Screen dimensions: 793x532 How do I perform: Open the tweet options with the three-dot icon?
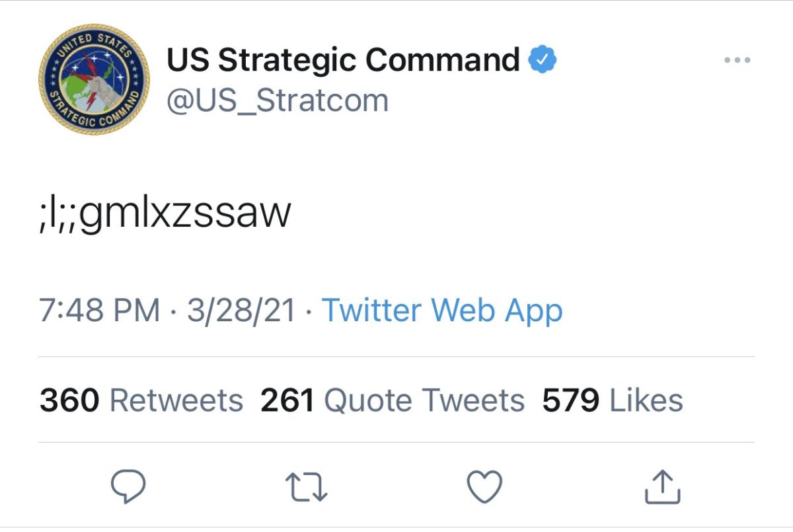[737, 59]
